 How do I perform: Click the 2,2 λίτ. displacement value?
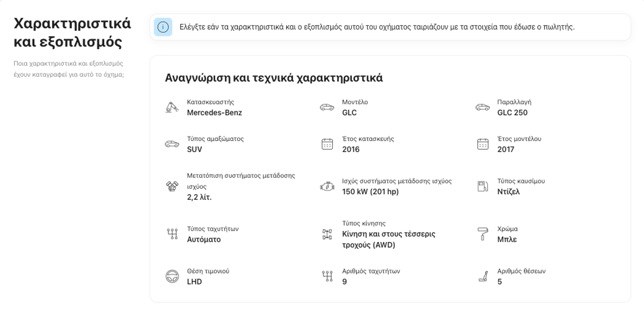[x=199, y=197]
